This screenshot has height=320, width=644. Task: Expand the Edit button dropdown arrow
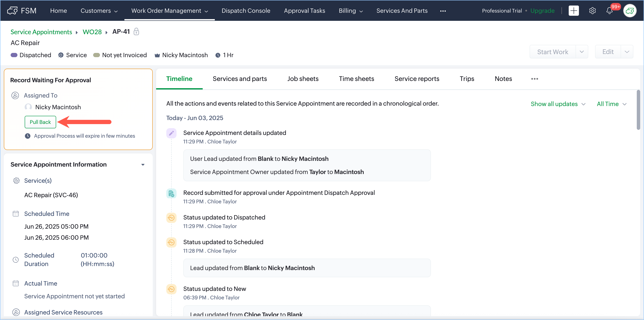(627, 52)
